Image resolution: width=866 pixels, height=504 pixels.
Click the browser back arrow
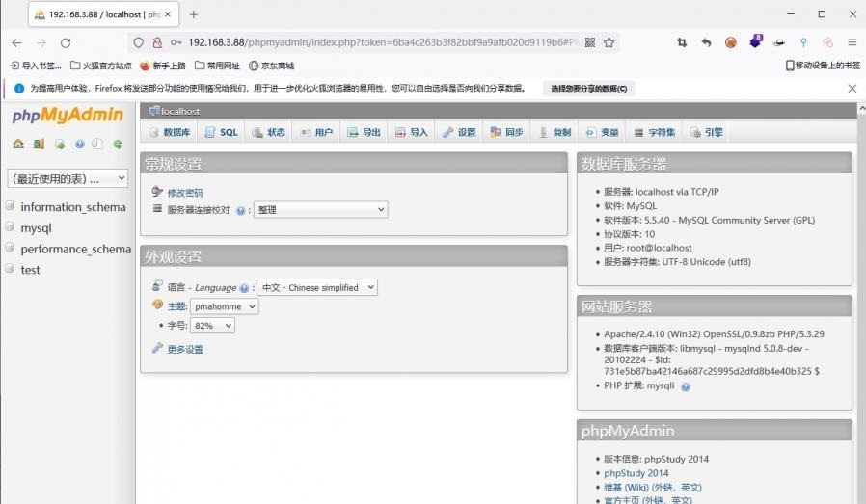coord(17,42)
